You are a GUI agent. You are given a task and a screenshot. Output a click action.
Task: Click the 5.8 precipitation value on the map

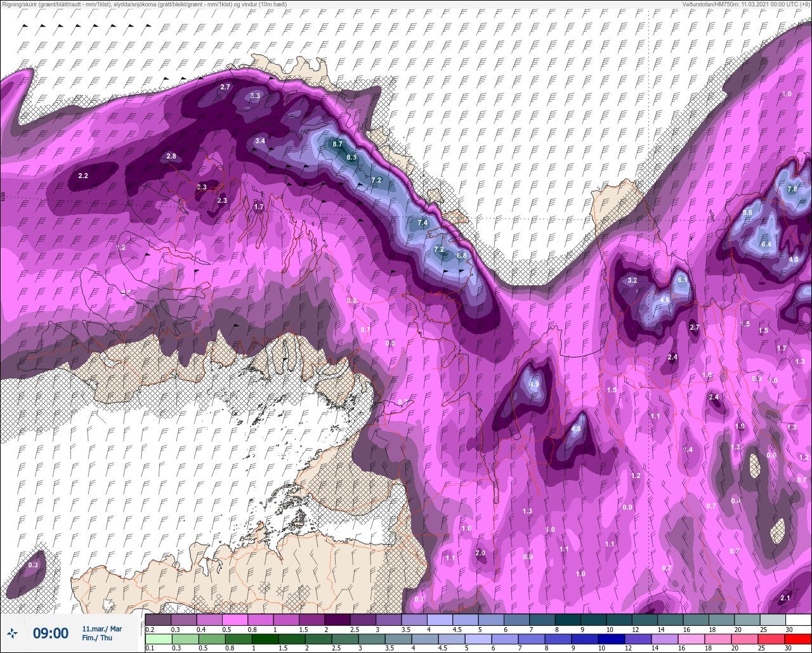[x=747, y=212]
